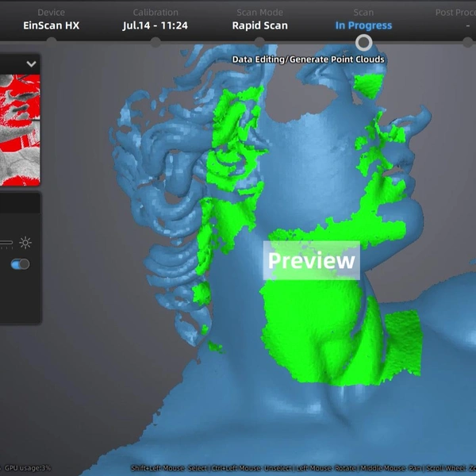Collapse the camera panel with the chevron
Image resolution: width=476 pixels, height=476 pixels.
(x=31, y=63)
